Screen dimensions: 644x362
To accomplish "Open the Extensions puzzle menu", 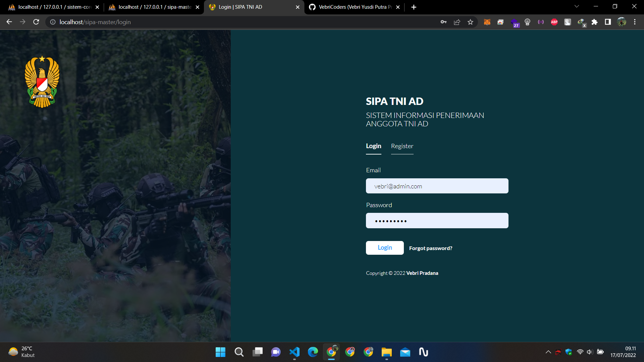I will pos(594,22).
